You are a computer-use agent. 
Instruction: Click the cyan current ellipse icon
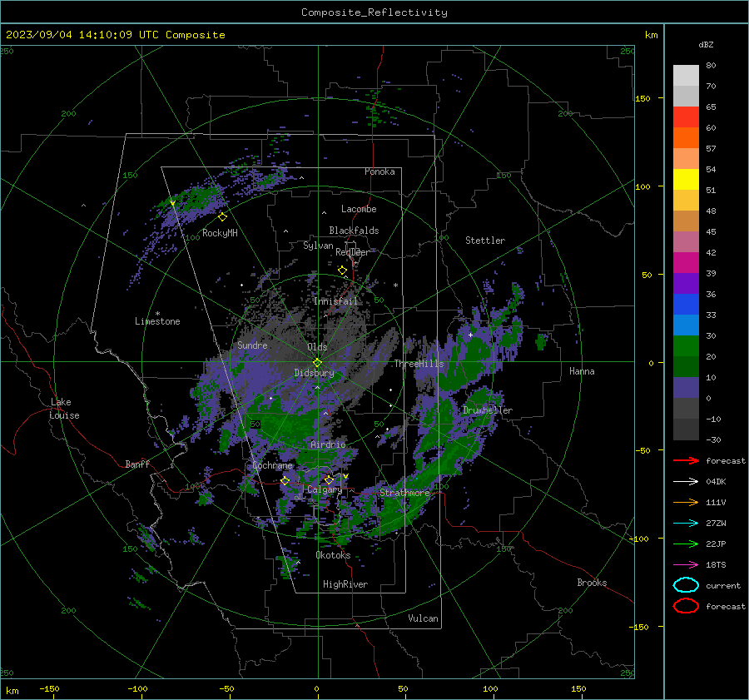(686, 585)
